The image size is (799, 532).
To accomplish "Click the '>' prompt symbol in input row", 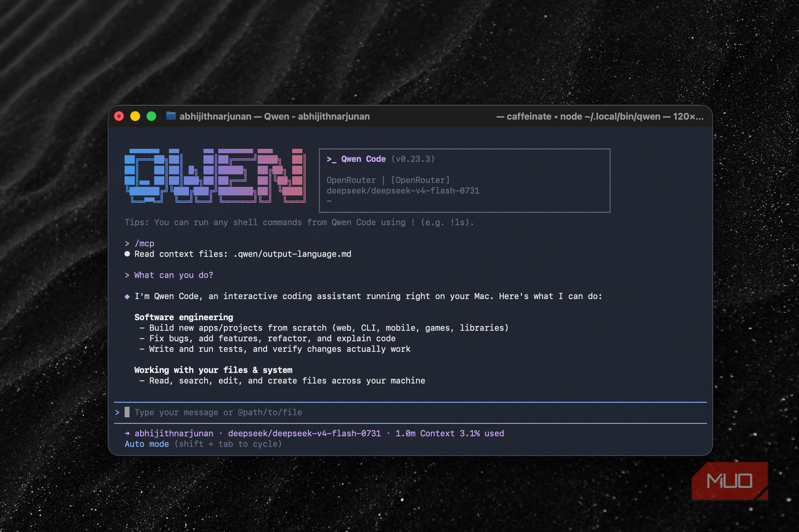I will (117, 412).
